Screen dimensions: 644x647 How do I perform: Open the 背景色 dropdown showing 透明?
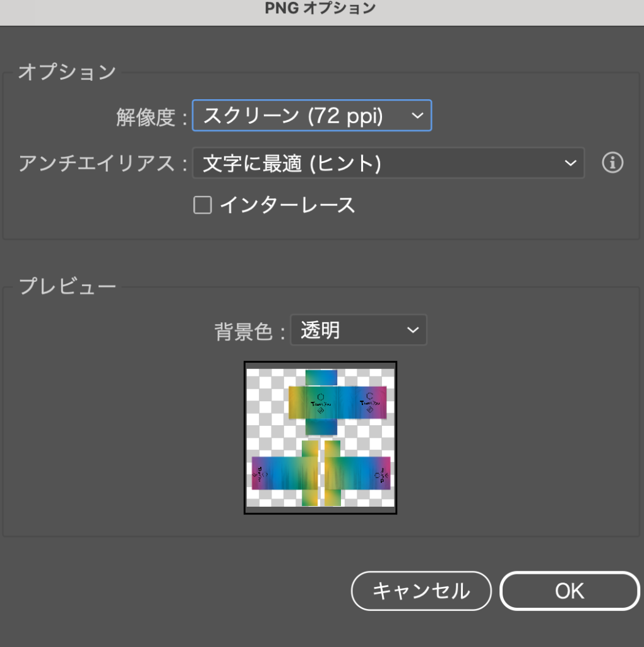click(358, 330)
